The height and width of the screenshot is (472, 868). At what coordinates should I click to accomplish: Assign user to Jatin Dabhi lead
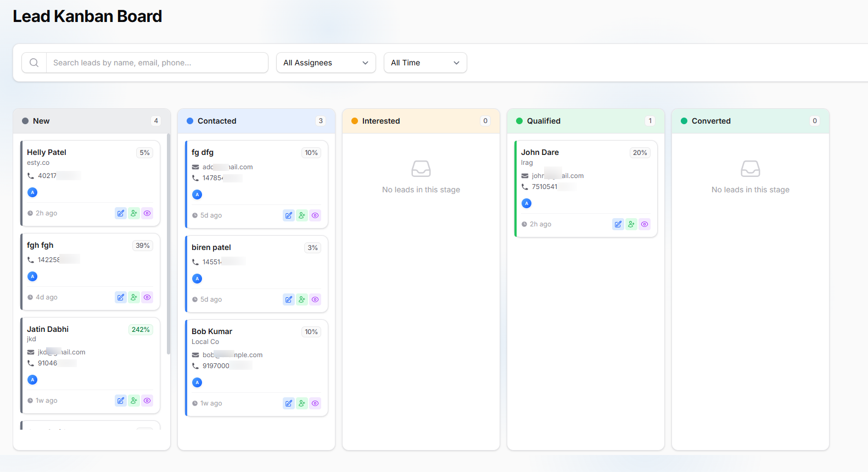(134, 401)
